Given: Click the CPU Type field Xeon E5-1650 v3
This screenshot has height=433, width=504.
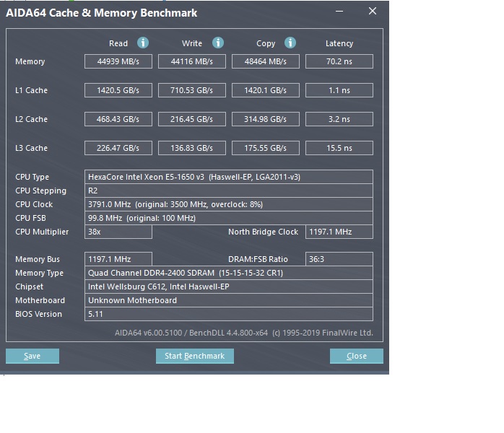Looking at the screenshot, I should point(229,177).
